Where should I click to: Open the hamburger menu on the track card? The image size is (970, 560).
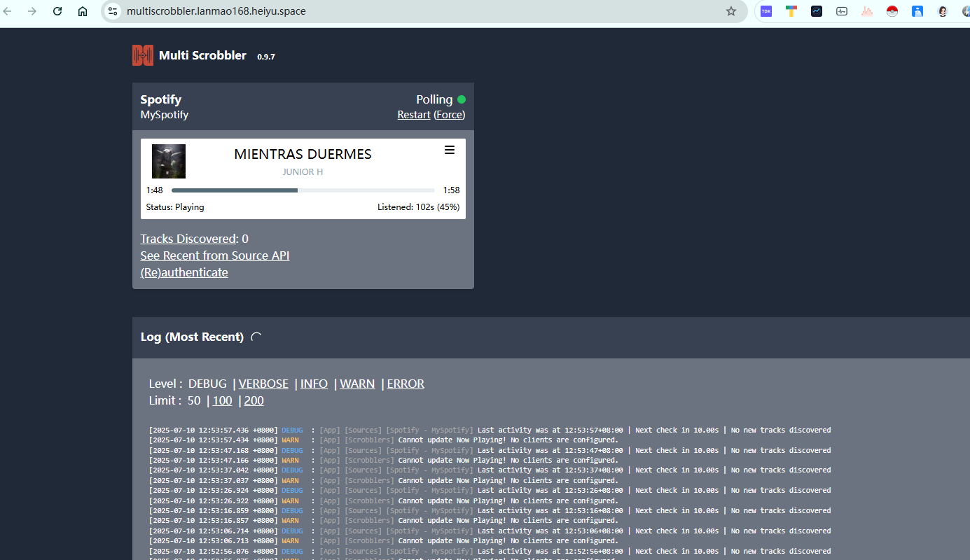pos(450,150)
